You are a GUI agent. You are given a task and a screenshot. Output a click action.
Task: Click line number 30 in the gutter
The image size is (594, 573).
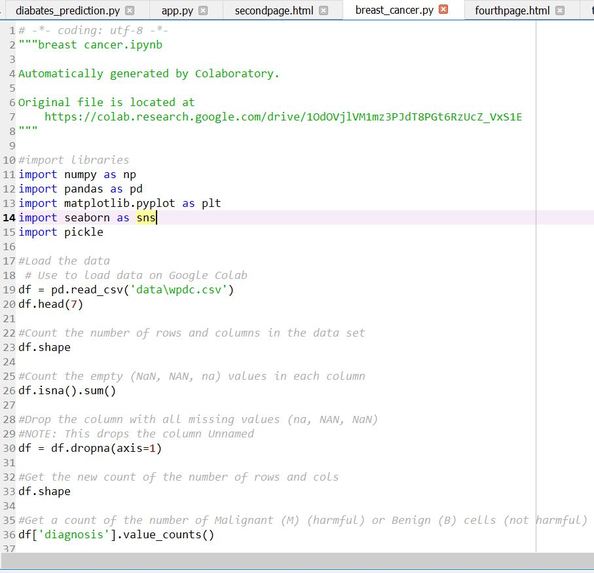[9, 448]
